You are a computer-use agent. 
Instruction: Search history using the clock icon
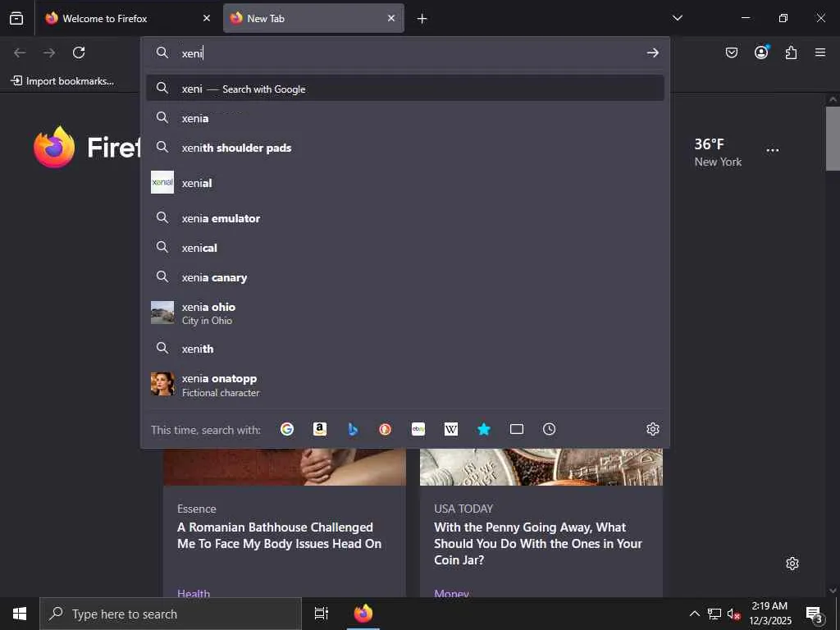coord(549,429)
